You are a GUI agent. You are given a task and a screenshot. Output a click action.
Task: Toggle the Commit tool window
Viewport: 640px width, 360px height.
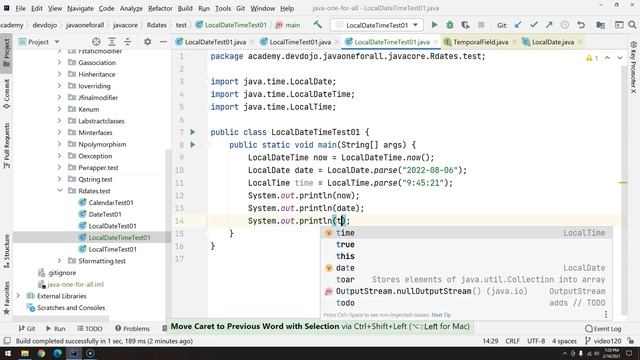coord(7,94)
